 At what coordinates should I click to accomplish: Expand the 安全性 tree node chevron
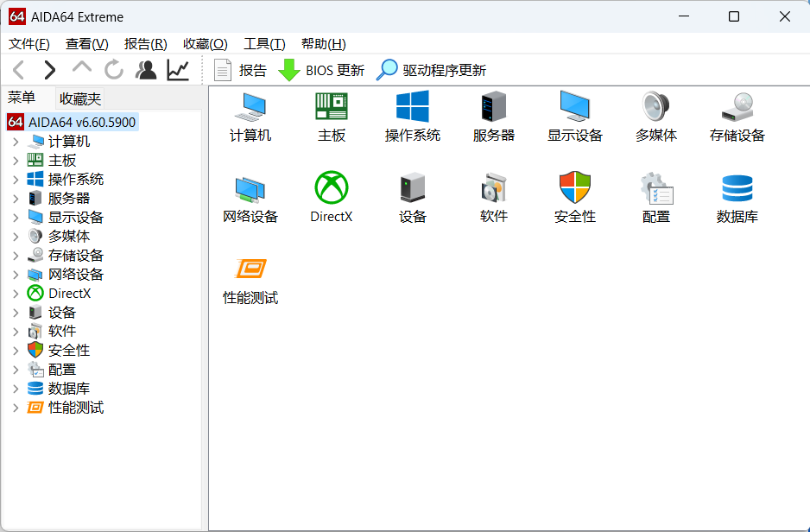pyautogui.click(x=16, y=351)
